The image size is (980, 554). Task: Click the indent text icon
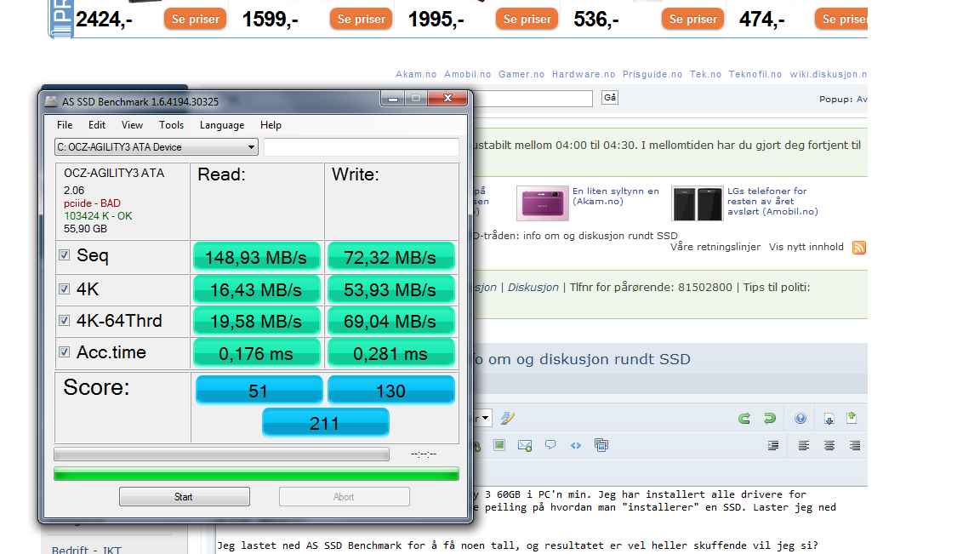[x=773, y=446]
